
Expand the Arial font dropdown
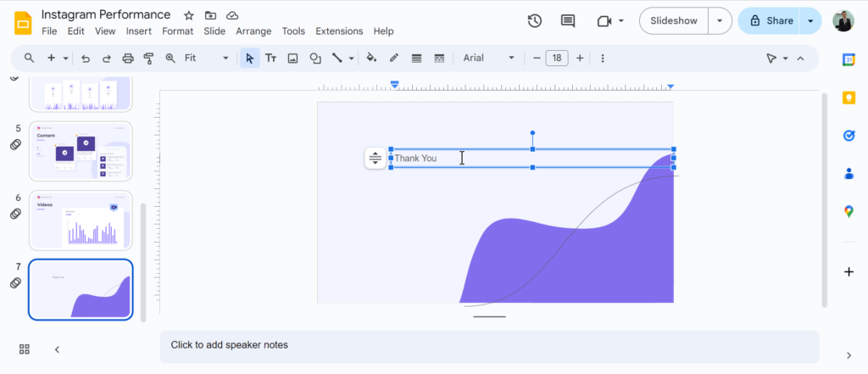(x=489, y=59)
